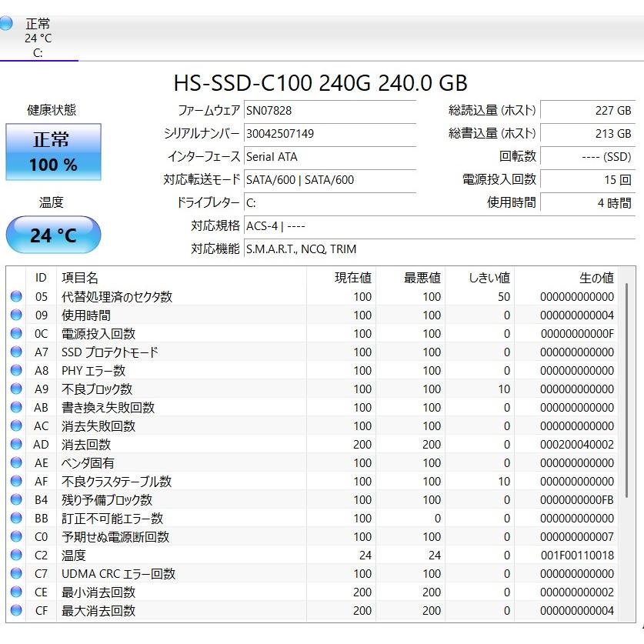Click raw value 001F00110018 in 温度 row

(x=577, y=556)
